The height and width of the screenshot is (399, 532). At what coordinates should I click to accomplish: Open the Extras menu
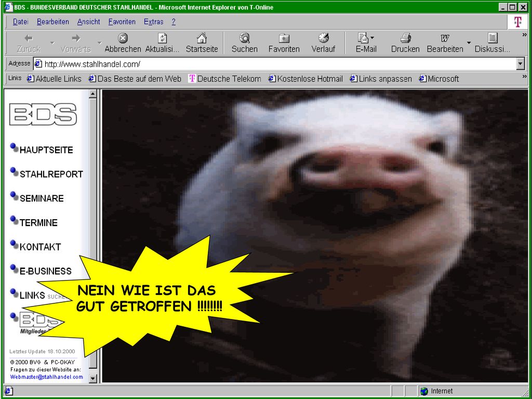153,22
